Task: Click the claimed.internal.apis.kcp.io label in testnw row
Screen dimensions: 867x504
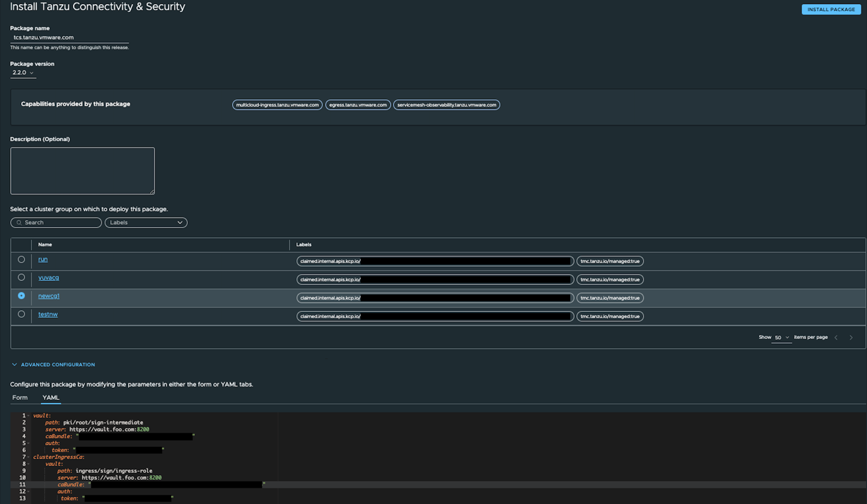Action: pos(435,316)
